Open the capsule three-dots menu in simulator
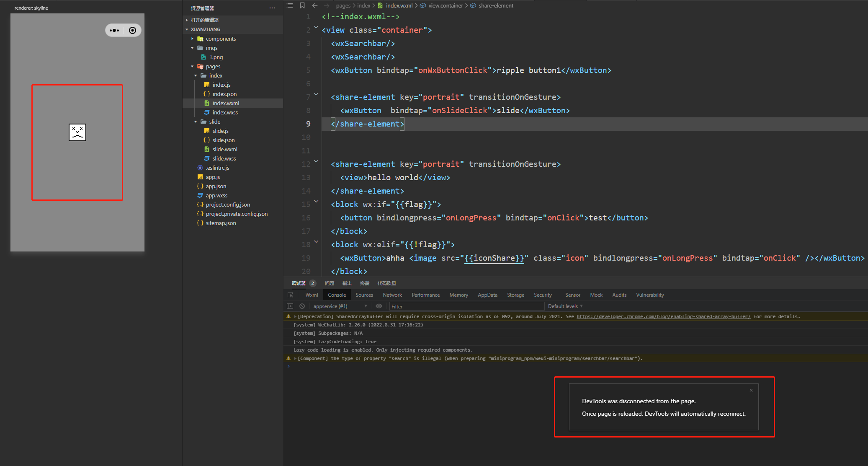This screenshot has width=868, height=466. [114, 30]
